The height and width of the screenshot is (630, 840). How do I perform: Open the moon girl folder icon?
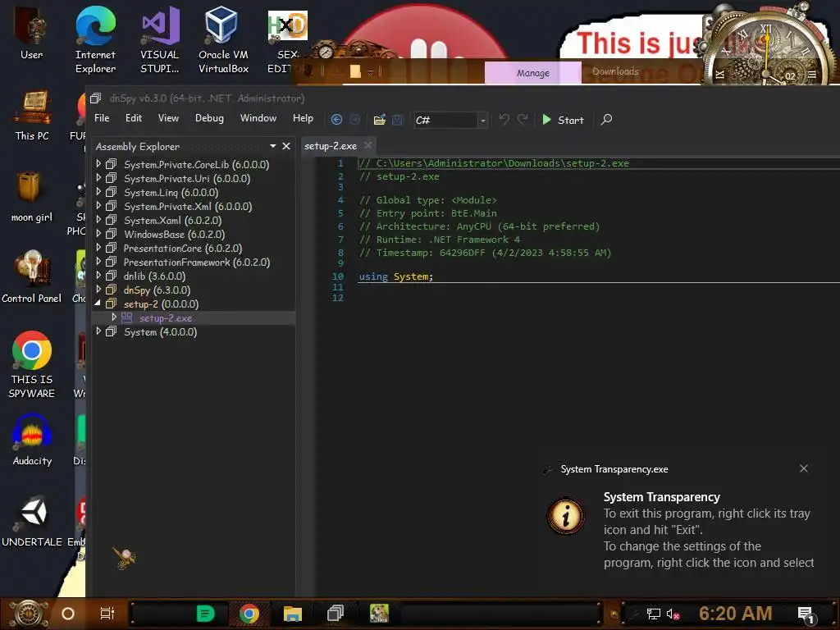32,197
